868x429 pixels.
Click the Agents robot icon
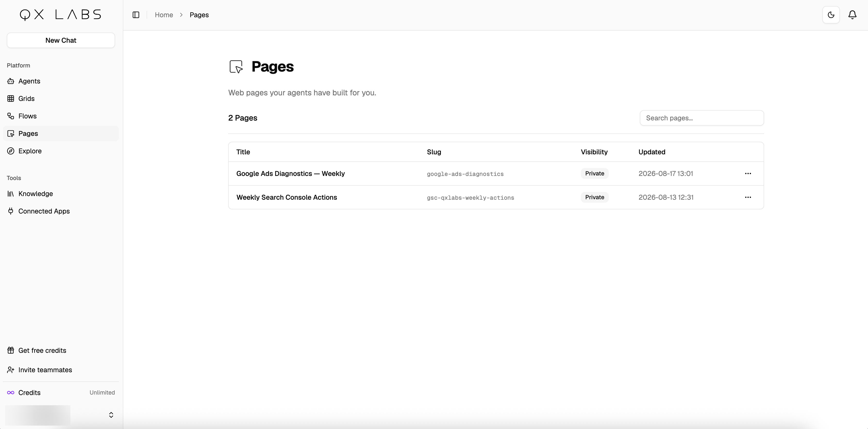click(x=11, y=81)
